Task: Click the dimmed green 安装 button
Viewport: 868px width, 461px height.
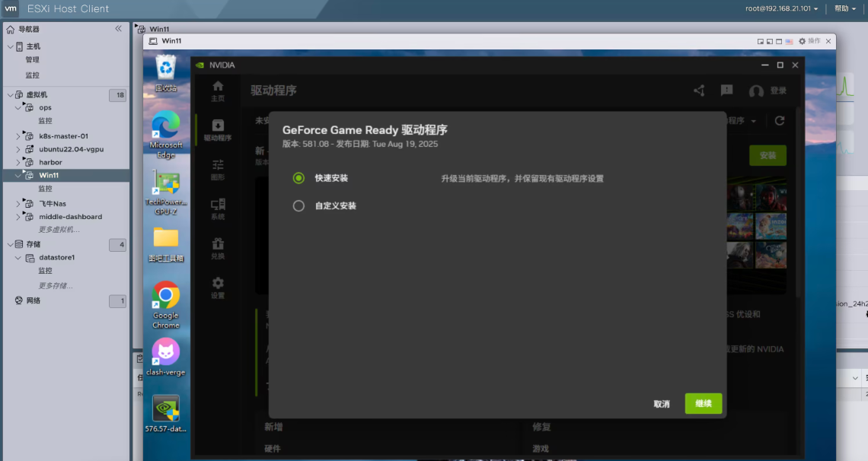Action: [x=767, y=156]
